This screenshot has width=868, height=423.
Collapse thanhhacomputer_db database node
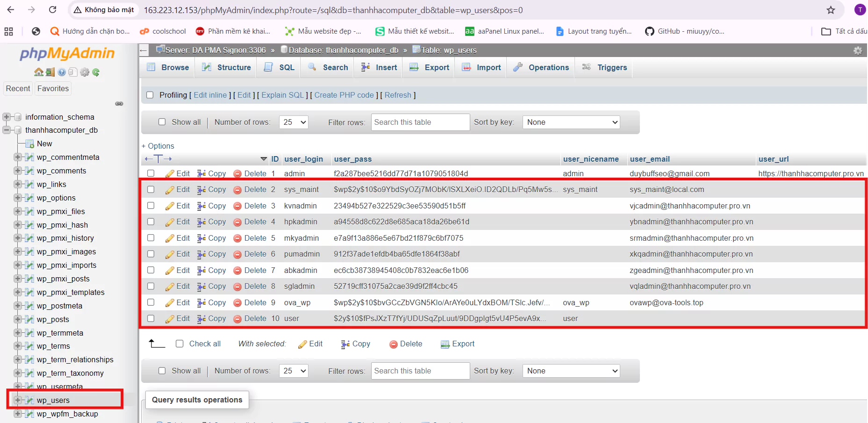(x=7, y=130)
